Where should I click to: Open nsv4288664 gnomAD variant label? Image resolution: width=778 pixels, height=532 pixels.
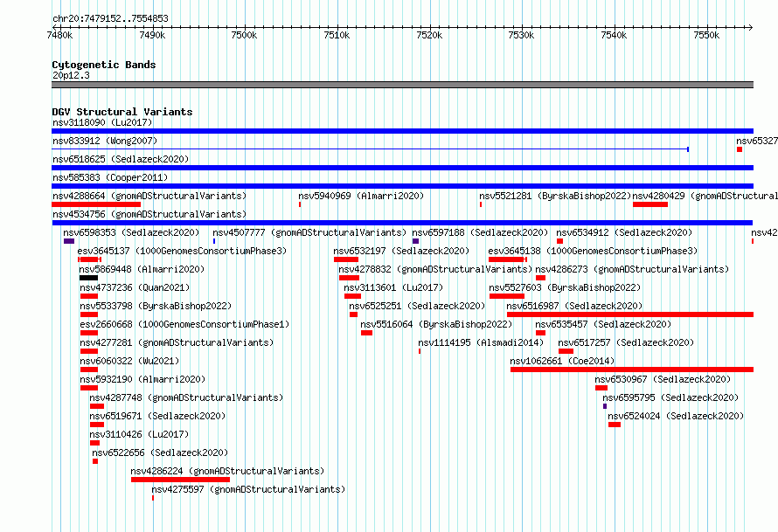pyautogui.click(x=149, y=196)
